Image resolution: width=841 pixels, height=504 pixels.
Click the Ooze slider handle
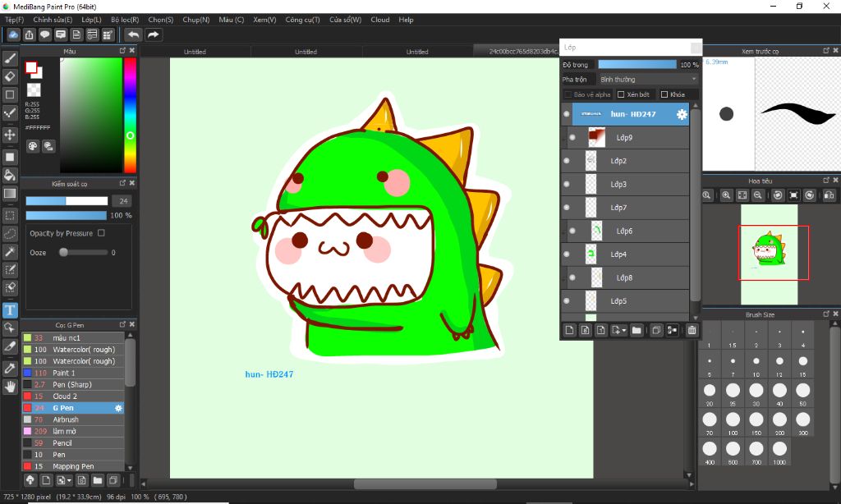click(x=63, y=252)
